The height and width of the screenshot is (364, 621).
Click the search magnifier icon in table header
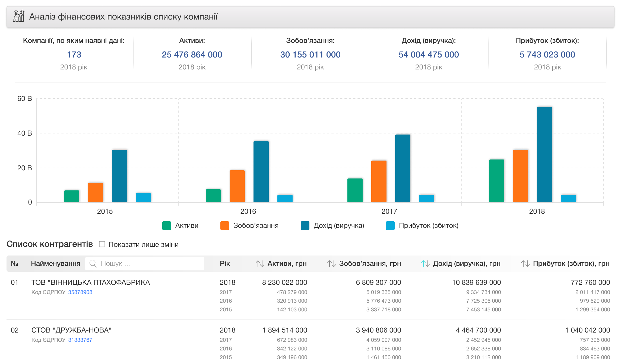tap(93, 263)
